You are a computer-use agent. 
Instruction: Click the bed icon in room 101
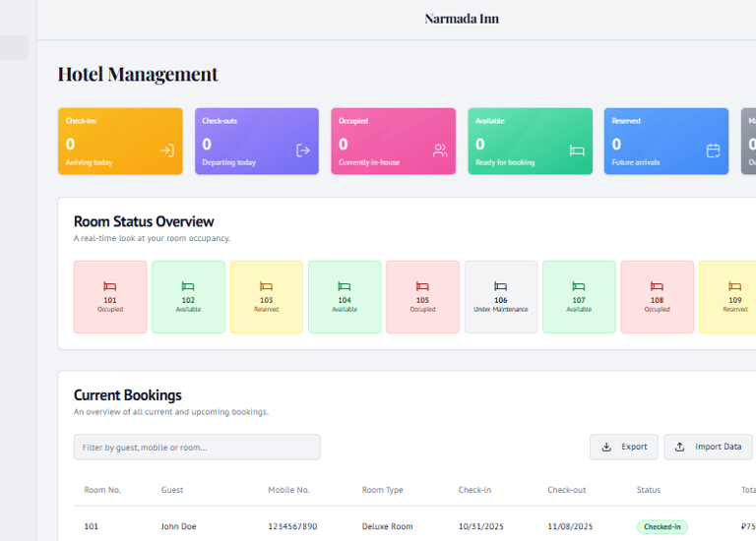(x=110, y=286)
